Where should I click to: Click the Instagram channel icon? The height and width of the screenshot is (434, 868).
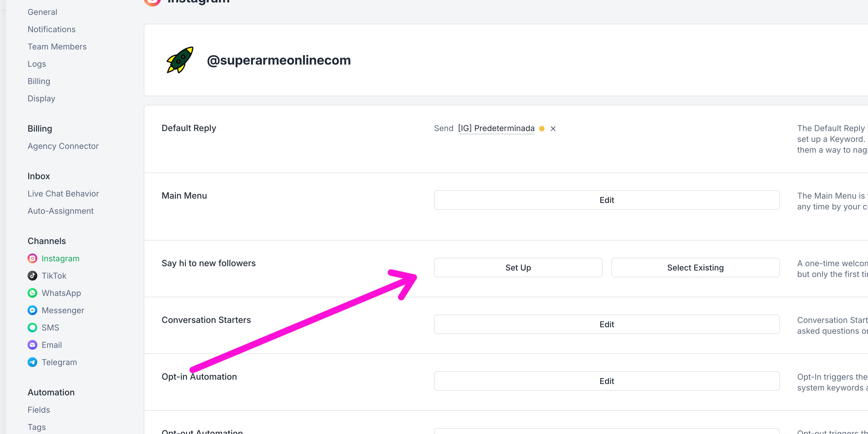tap(32, 258)
